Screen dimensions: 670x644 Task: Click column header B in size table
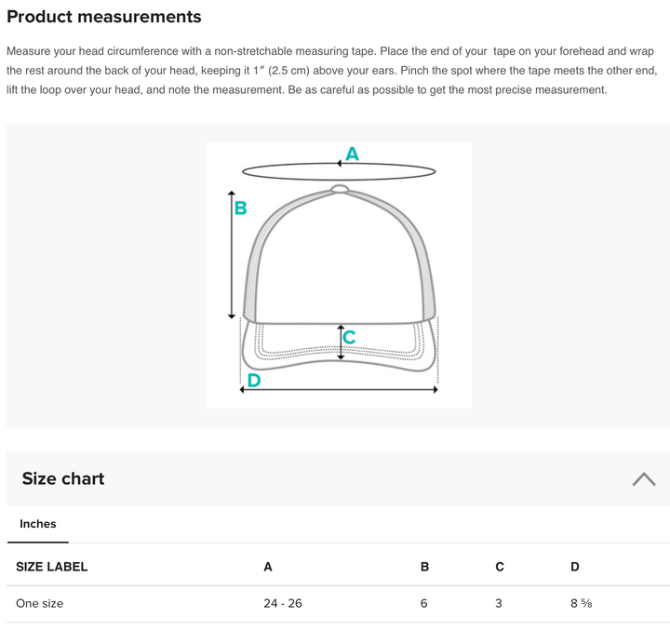[424, 567]
